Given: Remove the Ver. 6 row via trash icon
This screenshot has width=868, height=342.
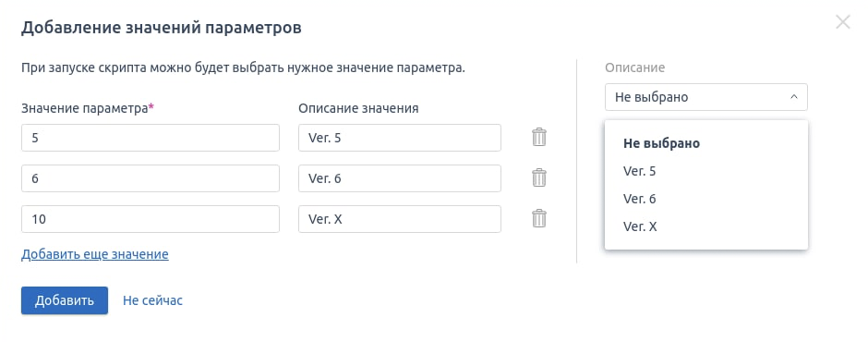Looking at the screenshot, I should [539, 177].
